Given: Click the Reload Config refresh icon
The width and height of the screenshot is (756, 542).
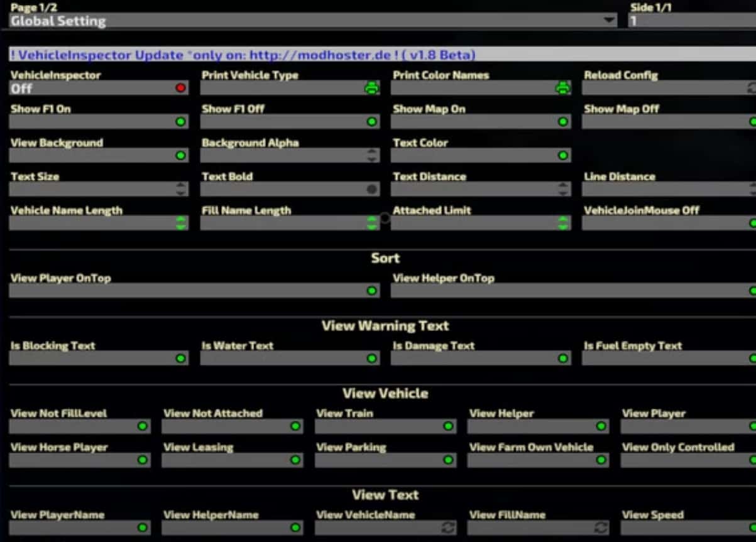Looking at the screenshot, I should click(752, 89).
